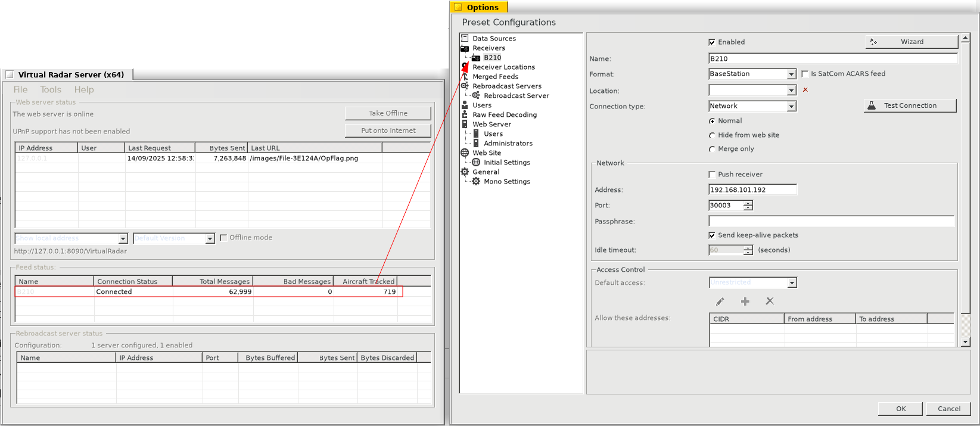The height and width of the screenshot is (426, 980).
Task: Click the globe icon beside Initial Settings
Action: point(476,162)
